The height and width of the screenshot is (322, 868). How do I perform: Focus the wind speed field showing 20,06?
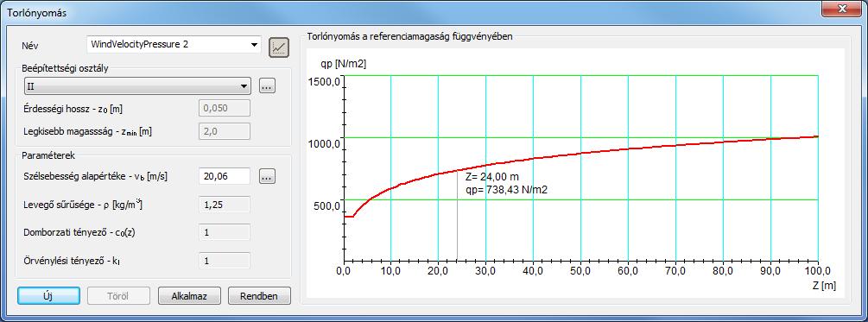point(225,176)
